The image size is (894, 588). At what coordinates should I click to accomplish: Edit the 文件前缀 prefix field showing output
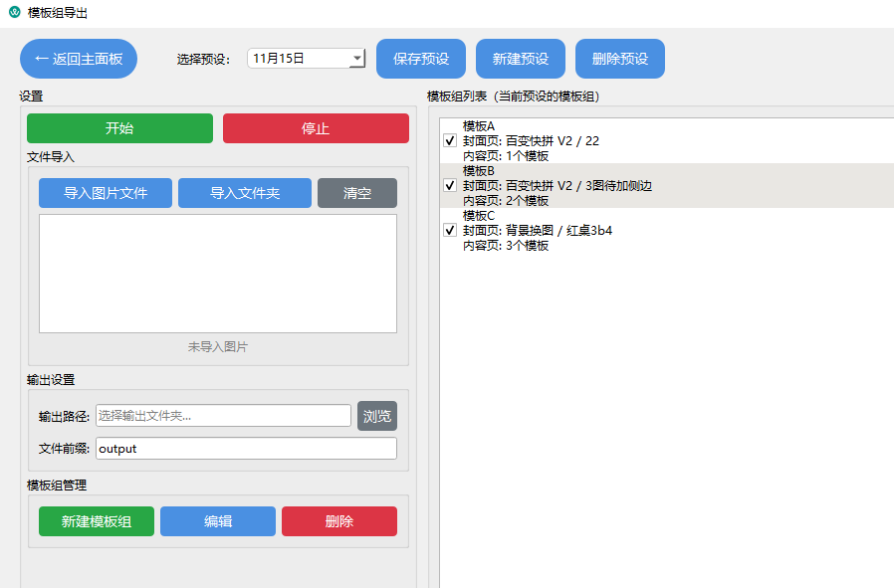(244, 448)
